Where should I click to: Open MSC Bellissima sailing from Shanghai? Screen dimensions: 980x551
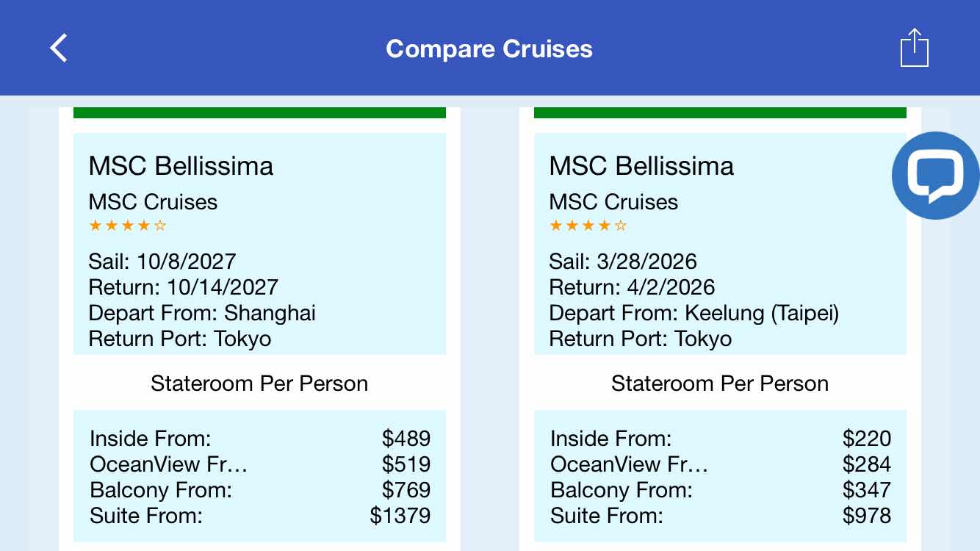pos(181,166)
